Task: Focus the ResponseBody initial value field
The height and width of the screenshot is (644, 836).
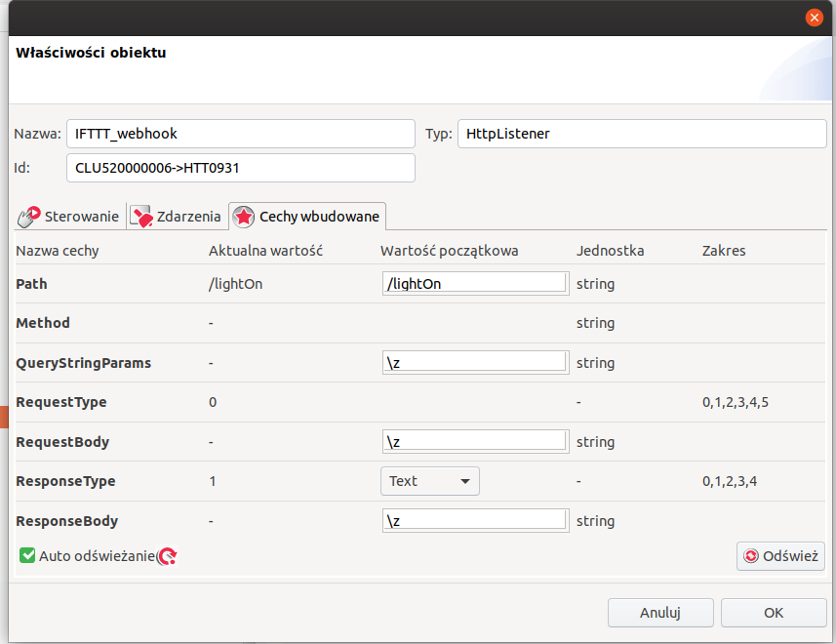Action: click(474, 521)
